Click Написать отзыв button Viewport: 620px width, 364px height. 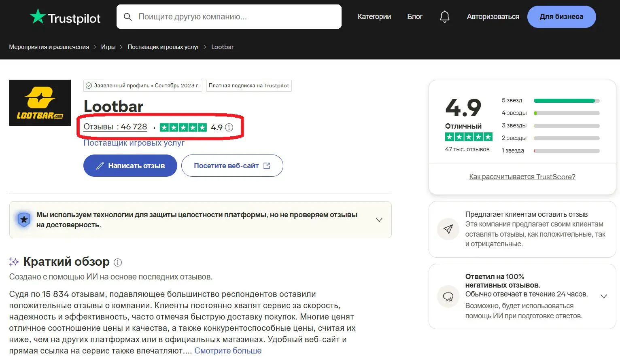click(x=130, y=166)
